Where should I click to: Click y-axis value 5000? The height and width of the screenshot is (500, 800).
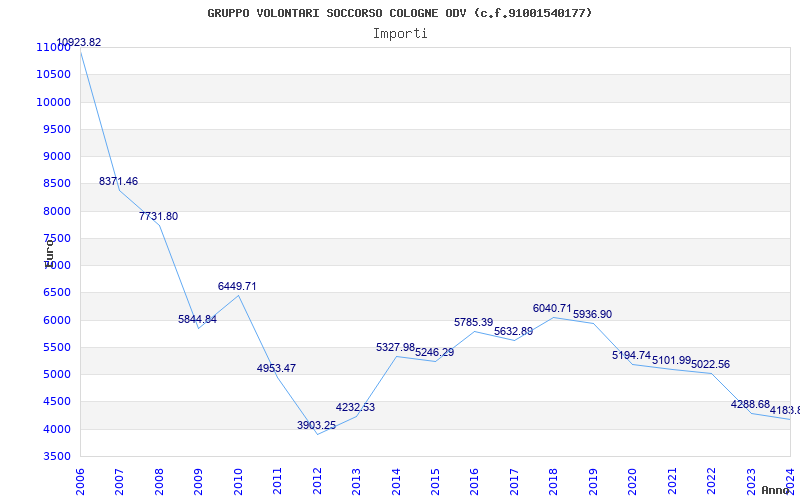[x=57, y=374]
